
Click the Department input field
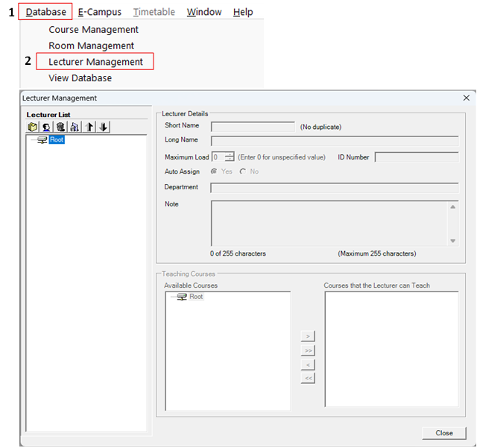point(335,188)
